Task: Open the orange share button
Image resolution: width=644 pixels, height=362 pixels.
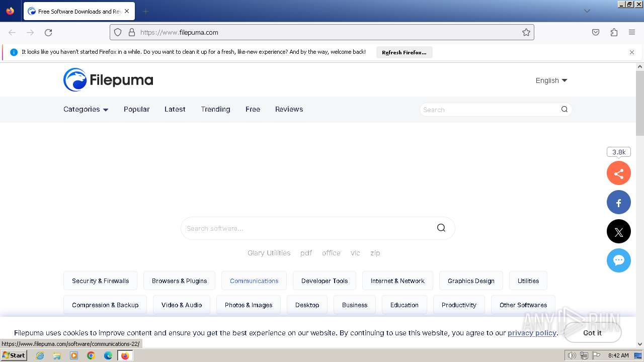Action: coord(619,173)
